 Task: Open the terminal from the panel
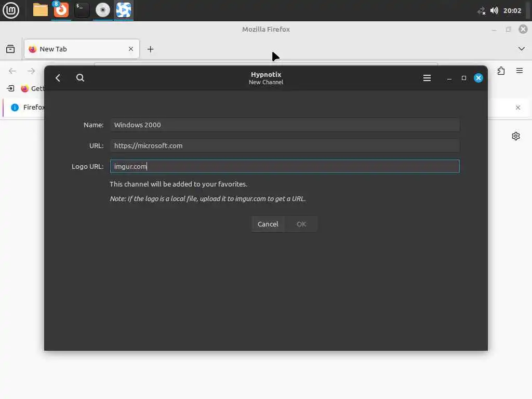click(82, 10)
